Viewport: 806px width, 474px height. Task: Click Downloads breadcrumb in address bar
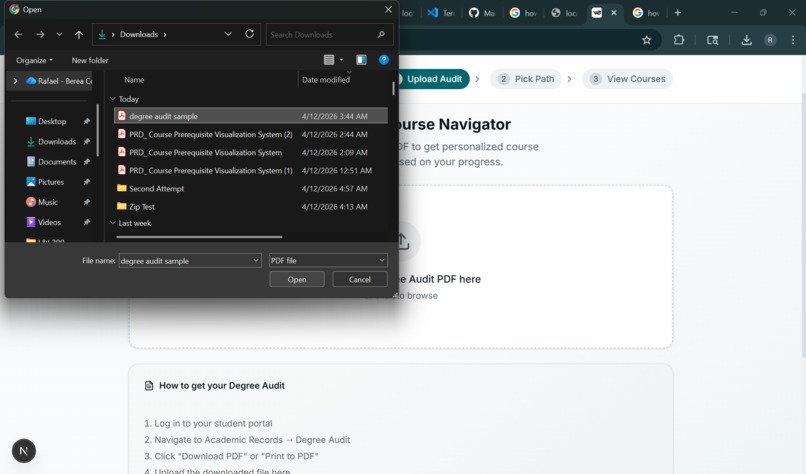point(139,34)
